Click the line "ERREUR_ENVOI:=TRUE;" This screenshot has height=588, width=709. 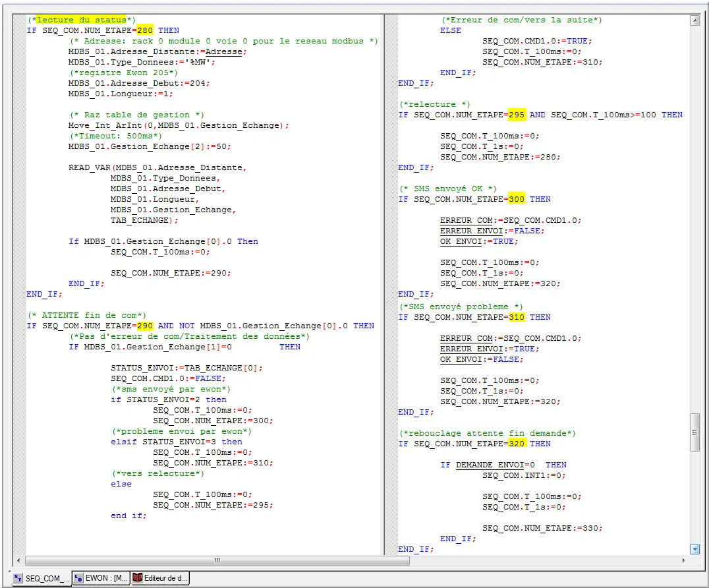[490, 349]
